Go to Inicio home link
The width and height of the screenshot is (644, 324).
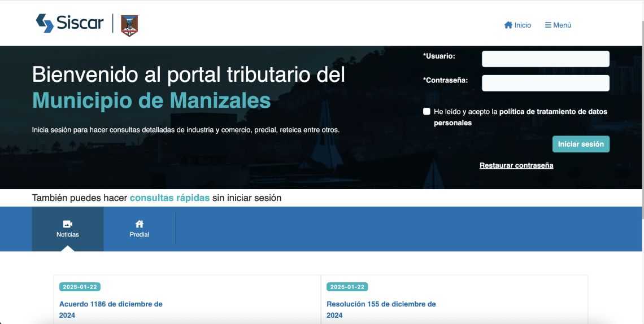517,25
